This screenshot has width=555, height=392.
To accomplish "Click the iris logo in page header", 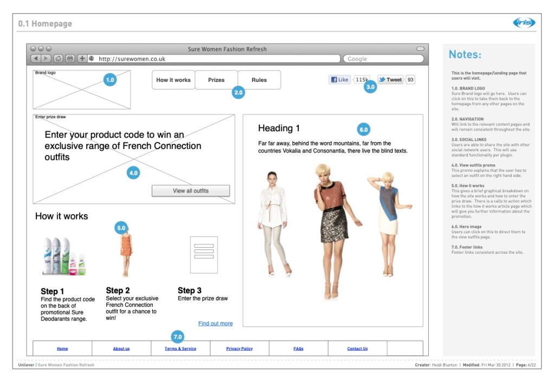I will click(x=524, y=23).
